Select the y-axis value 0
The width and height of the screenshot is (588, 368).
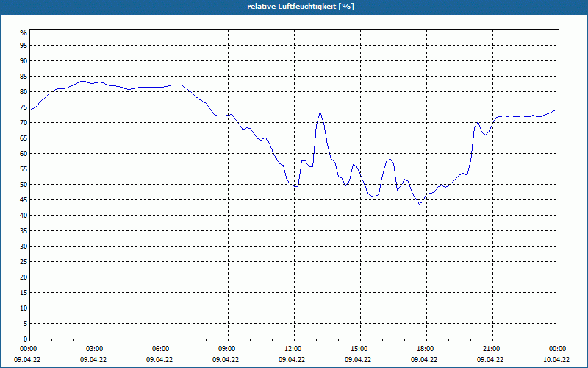tap(25, 339)
